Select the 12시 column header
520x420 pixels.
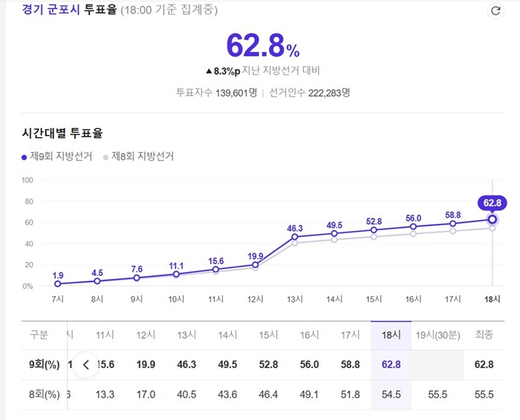pyautogui.click(x=146, y=335)
